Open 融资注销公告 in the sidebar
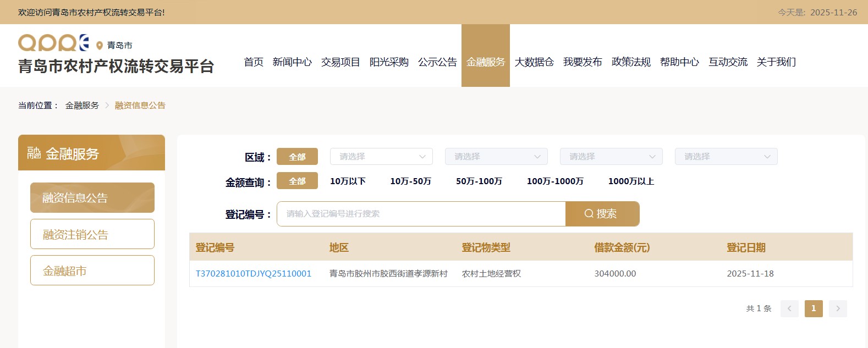Viewport: 868px width, 348px height. [x=92, y=234]
